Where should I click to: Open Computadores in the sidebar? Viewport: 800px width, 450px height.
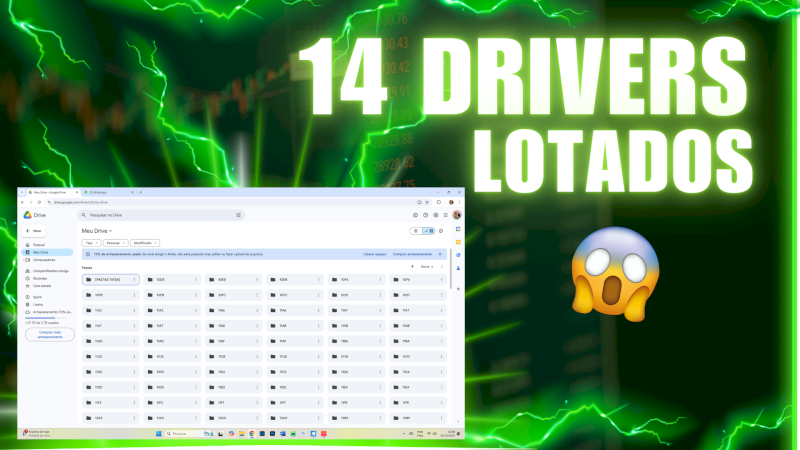44,260
